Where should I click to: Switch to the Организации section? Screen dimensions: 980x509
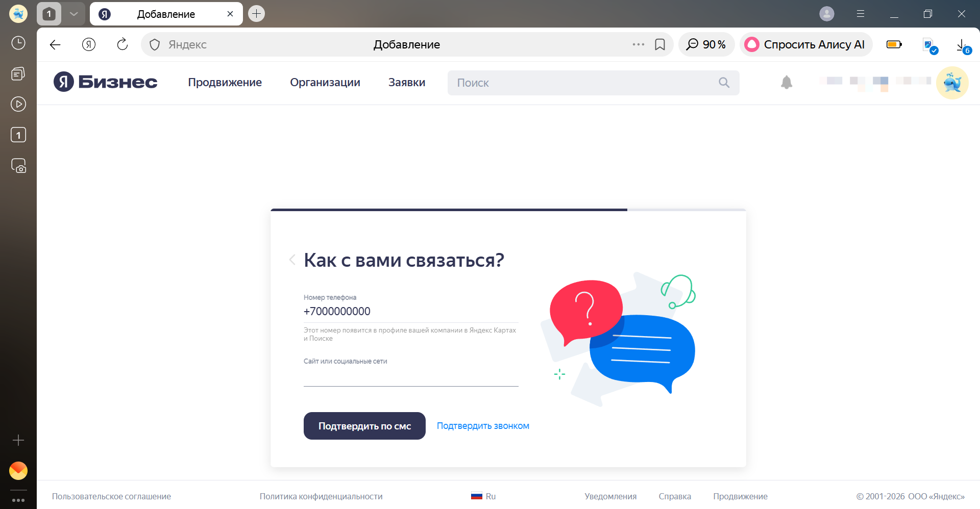[x=325, y=82]
